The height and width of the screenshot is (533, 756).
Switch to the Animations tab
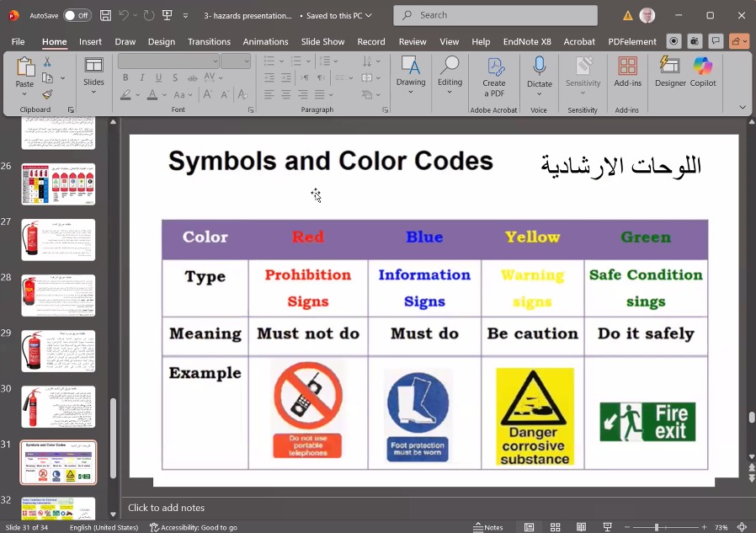265,41
